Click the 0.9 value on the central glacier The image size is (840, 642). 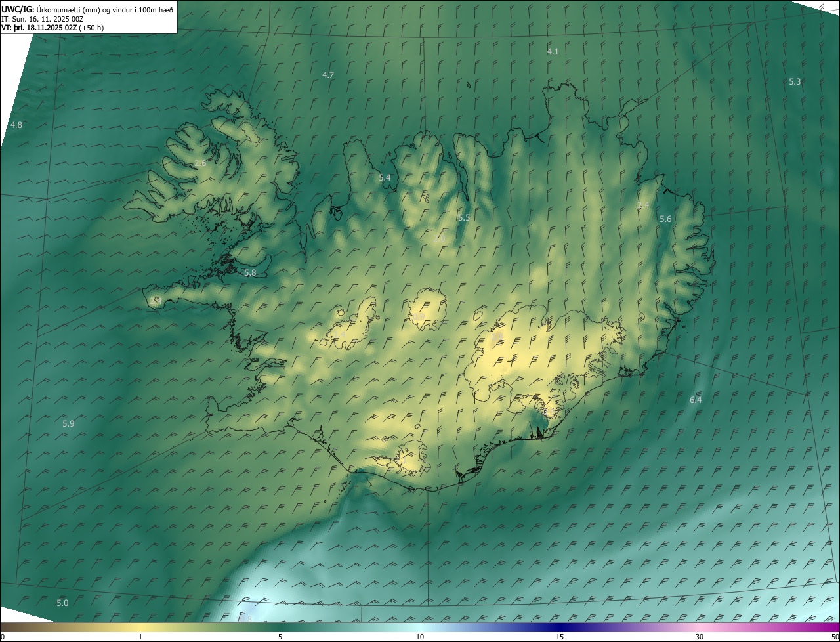click(x=418, y=317)
